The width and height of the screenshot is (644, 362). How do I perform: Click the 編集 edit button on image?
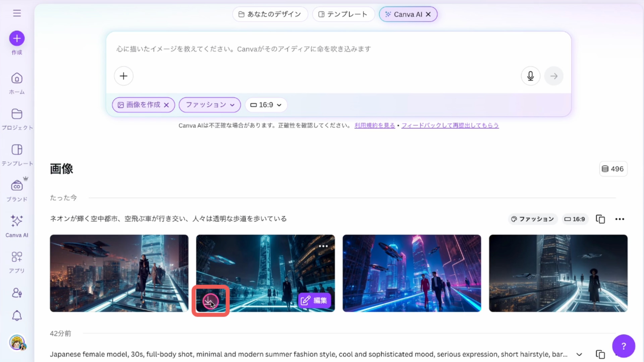tap(314, 300)
